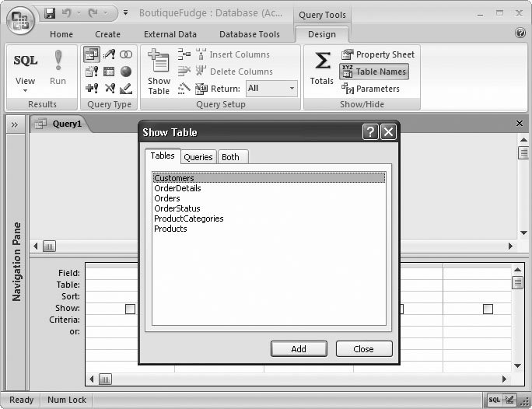Open query Parameters
The image size is (532, 409).
[370, 89]
